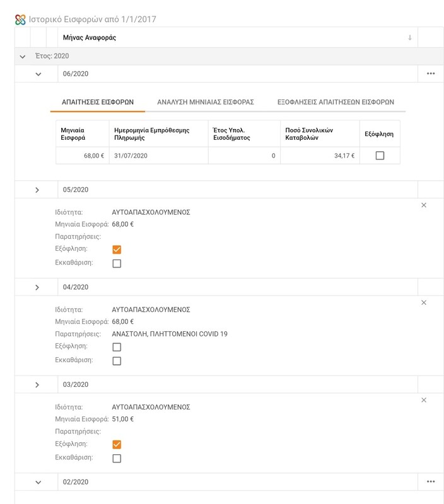Enable Εκκαθάριση checkbox for 04/2020

click(x=117, y=361)
